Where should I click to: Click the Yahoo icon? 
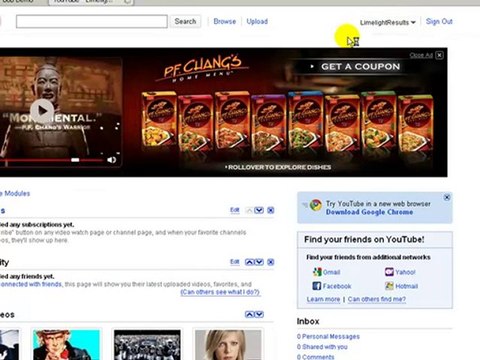tap(389, 272)
